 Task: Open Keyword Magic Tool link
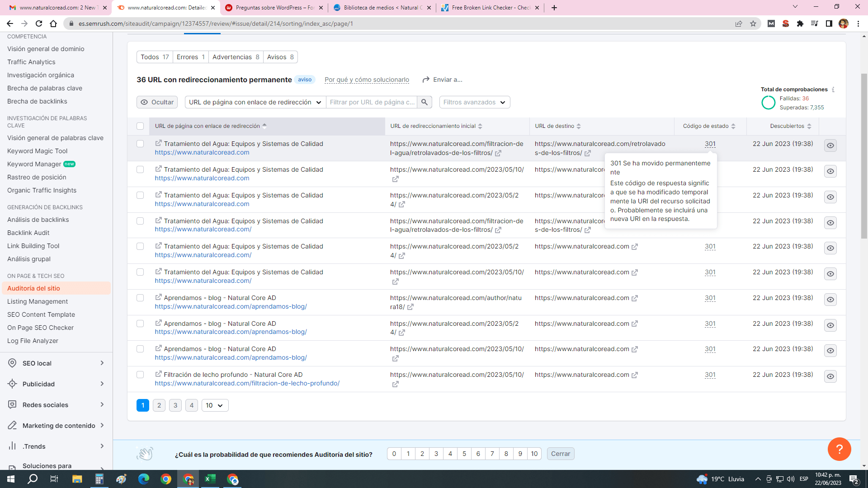37,151
